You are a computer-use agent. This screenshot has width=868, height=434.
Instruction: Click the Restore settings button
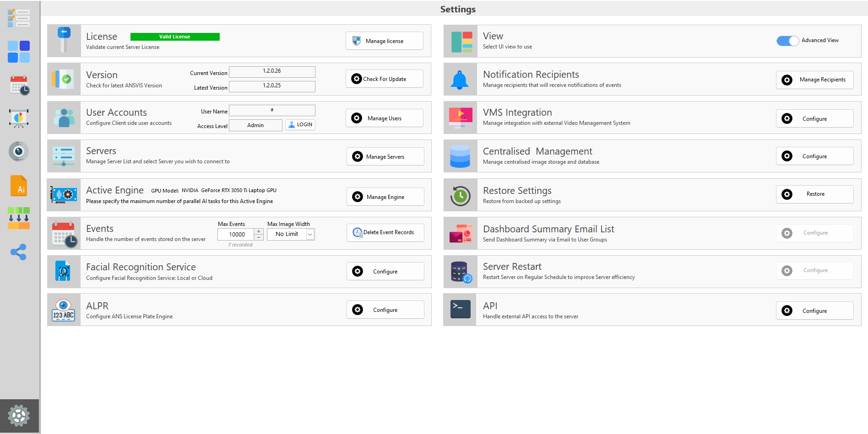814,194
